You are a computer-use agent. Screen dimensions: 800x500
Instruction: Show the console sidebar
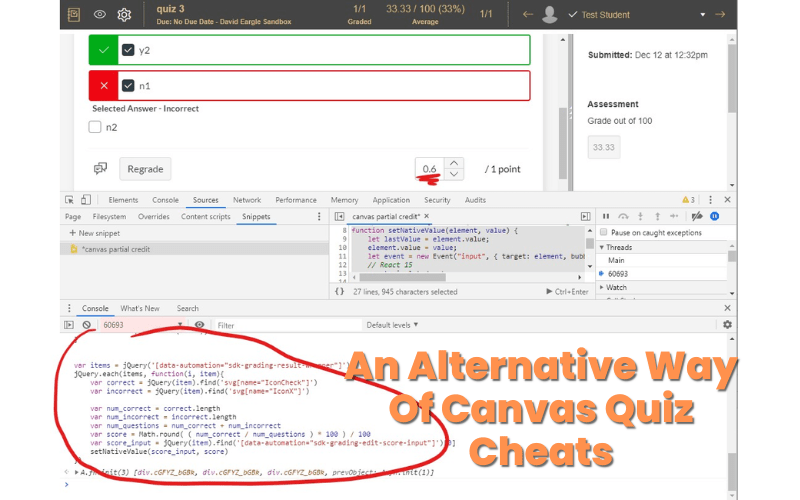tap(69, 325)
